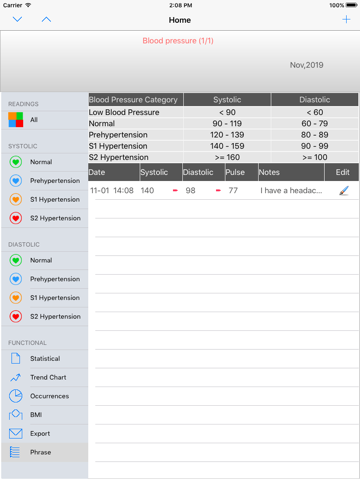Image resolution: width=360 pixels, height=480 pixels.
Task: Open Export envelope icon
Action: pos(15,433)
